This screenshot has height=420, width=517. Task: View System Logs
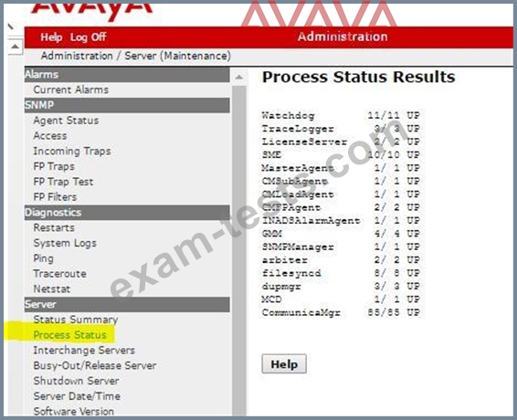coord(65,243)
